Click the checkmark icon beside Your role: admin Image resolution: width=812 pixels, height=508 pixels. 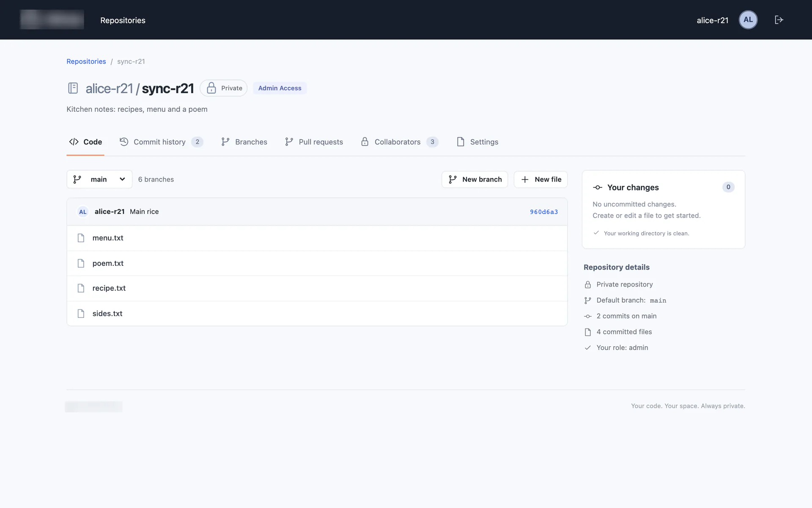587,348
